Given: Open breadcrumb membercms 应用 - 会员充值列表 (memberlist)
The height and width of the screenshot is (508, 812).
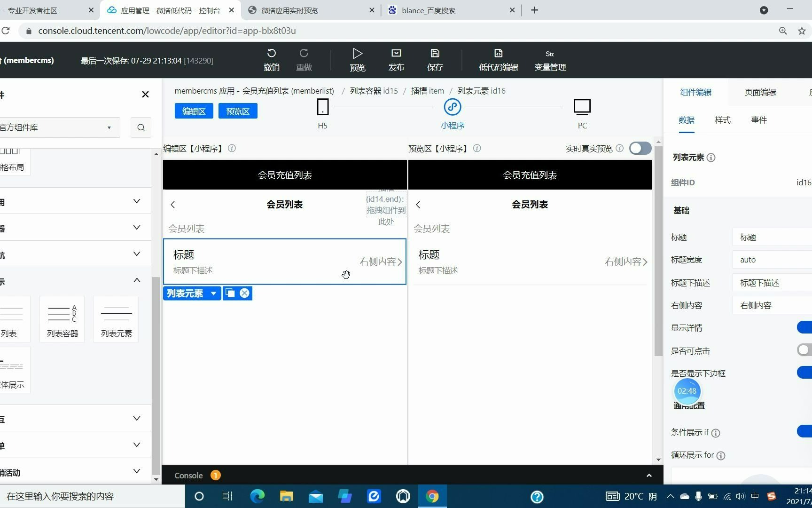Looking at the screenshot, I should [254, 91].
